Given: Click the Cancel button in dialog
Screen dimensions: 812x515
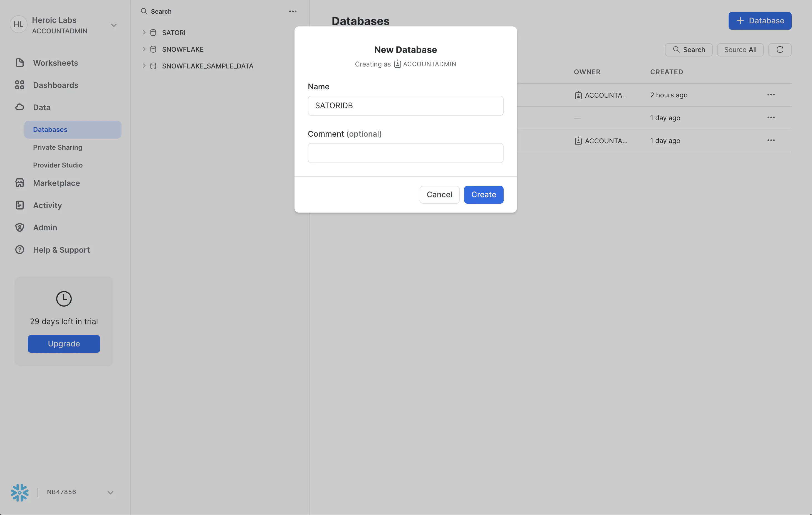Looking at the screenshot, I should pyautogui.click(x=439, y=194).
